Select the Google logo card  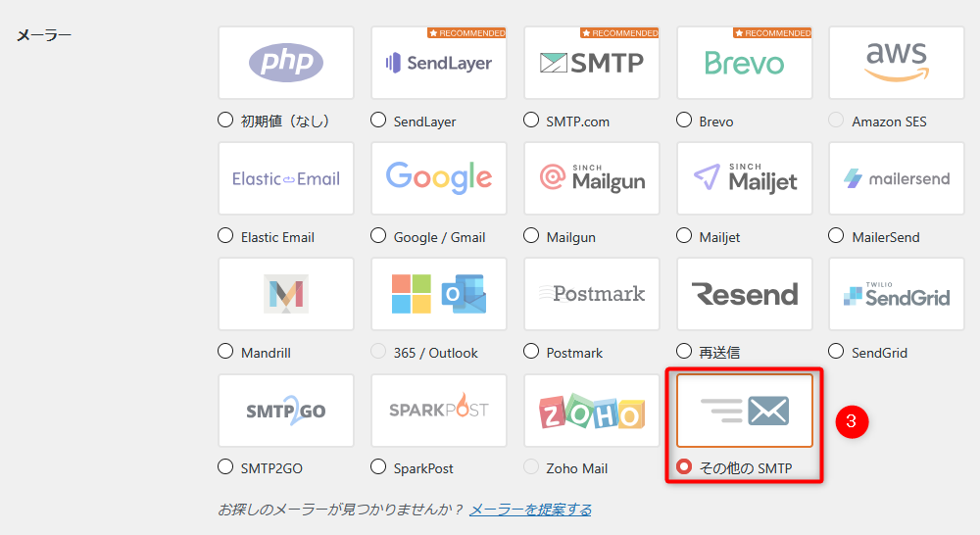439,178
